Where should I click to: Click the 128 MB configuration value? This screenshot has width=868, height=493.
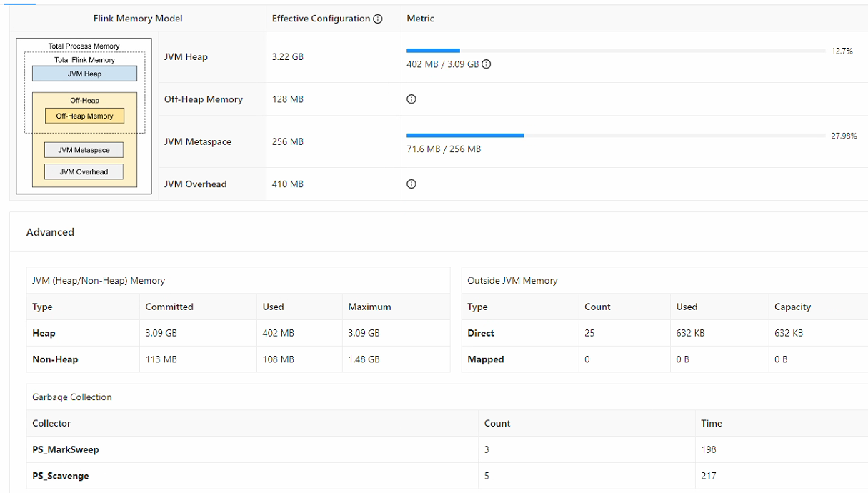(288, 99)
